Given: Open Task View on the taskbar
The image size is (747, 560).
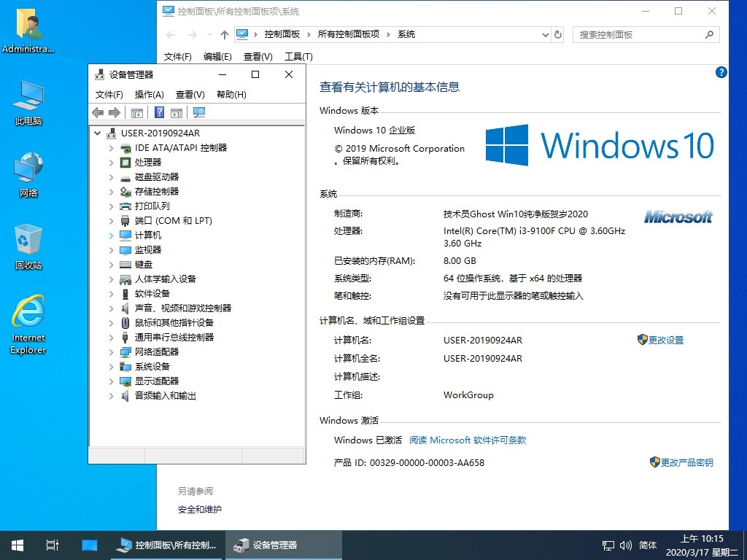Looking at the screenshot, I should (x=53, y=545).
